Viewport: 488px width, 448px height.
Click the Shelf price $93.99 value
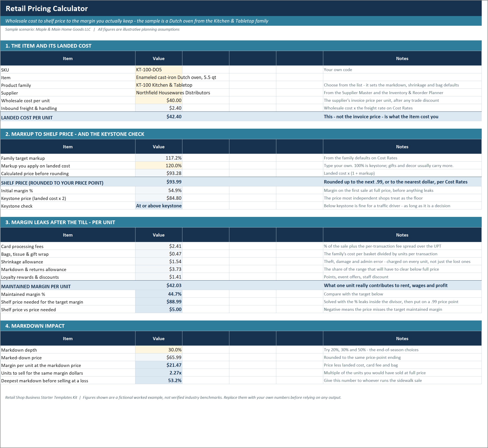[x=158, y=182]
